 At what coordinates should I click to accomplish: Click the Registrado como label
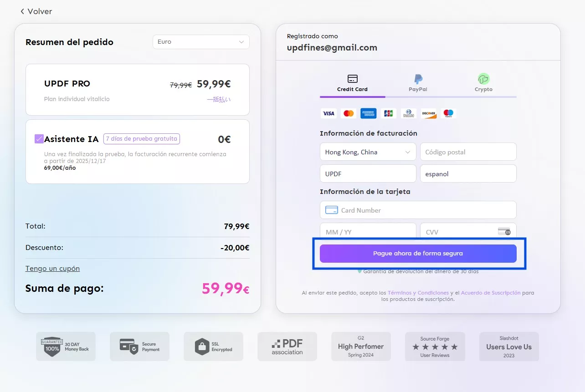click(313, 36)
